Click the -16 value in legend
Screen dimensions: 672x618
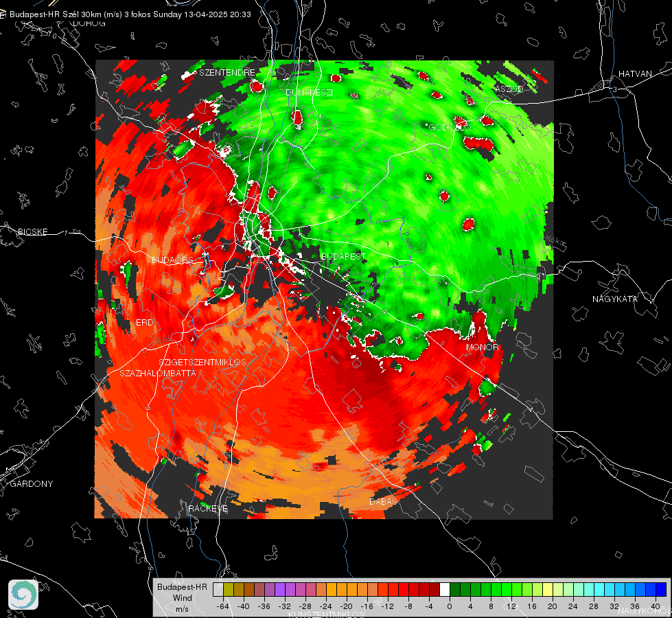(367, 606)
